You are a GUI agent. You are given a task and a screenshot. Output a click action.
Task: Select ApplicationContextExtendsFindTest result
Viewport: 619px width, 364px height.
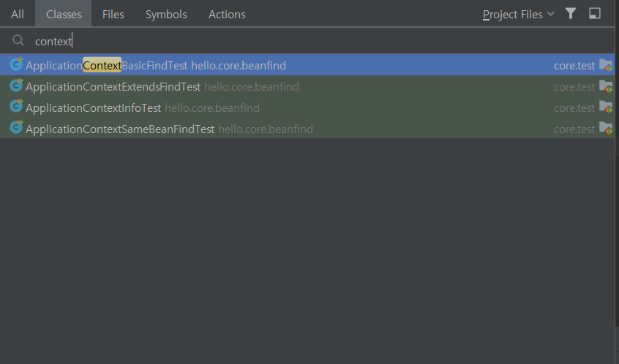[307, 86]
